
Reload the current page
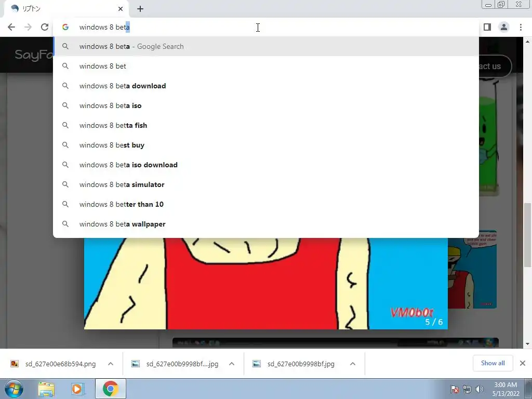coord(45,27)
